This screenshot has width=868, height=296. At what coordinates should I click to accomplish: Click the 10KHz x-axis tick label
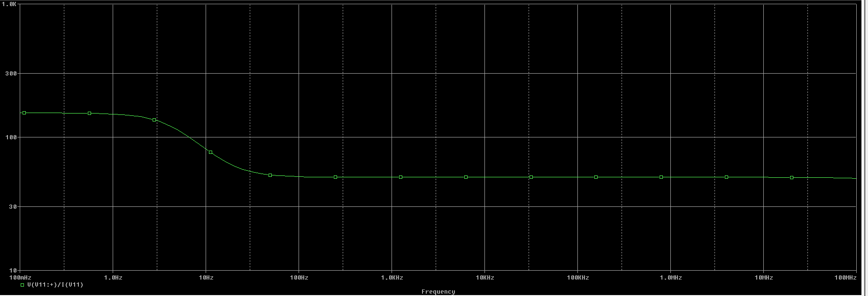point(485,278)
